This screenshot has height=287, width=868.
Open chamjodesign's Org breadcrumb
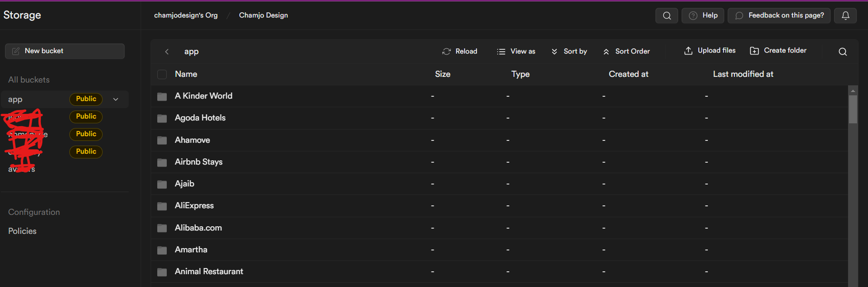click(186, 15)
